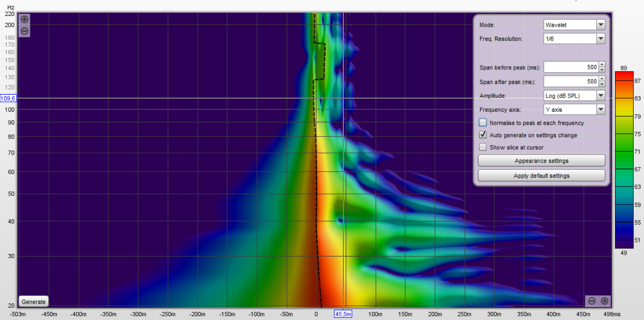Image resolution: width=644 pixels, height=320 pixels.
Task: Click the Hz unit label above the frequency axis
Action: click(11, 7)
